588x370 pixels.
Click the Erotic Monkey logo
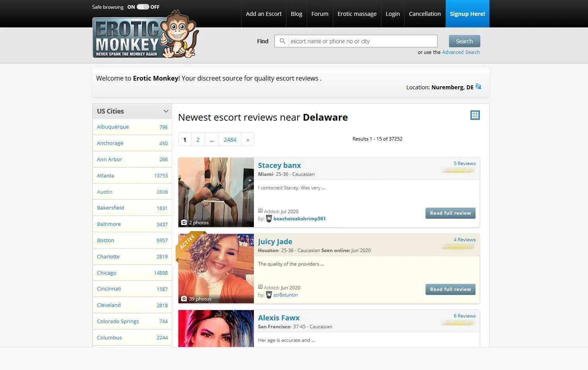click(145, 35)
